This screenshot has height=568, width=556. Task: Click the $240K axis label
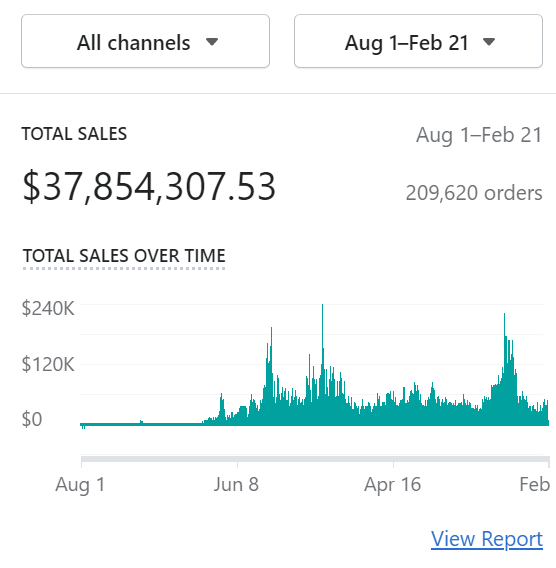tap(48, 308)
